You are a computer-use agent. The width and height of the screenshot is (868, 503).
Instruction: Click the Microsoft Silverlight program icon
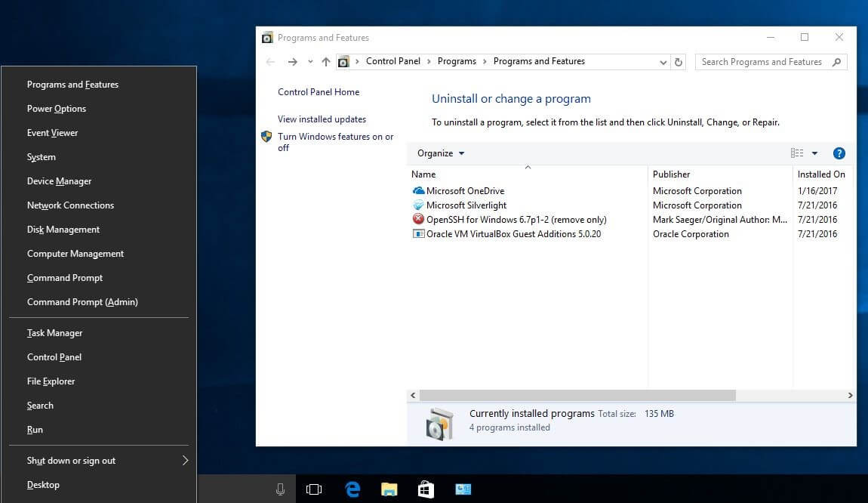click(418, 205)
